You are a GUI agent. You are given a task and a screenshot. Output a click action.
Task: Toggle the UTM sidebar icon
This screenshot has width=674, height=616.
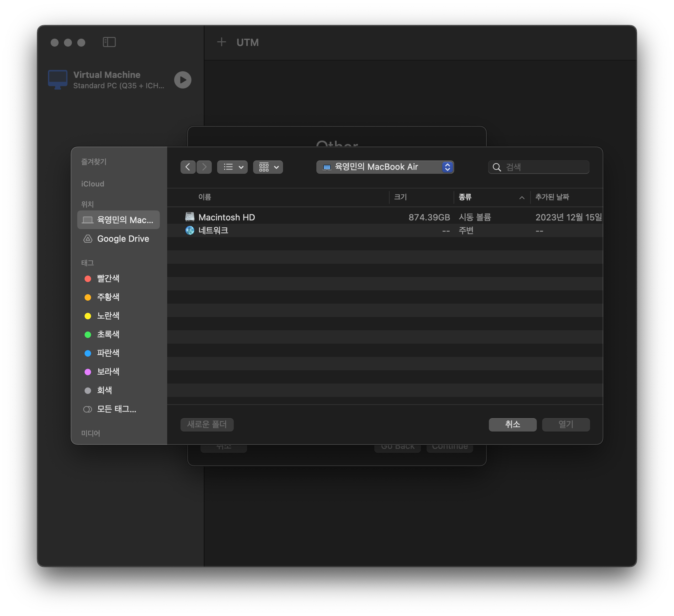tap(109, 42)
